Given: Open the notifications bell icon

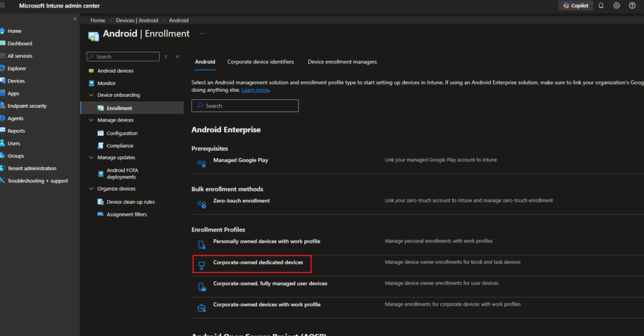Looking at the screenshot, I should 601,6.
